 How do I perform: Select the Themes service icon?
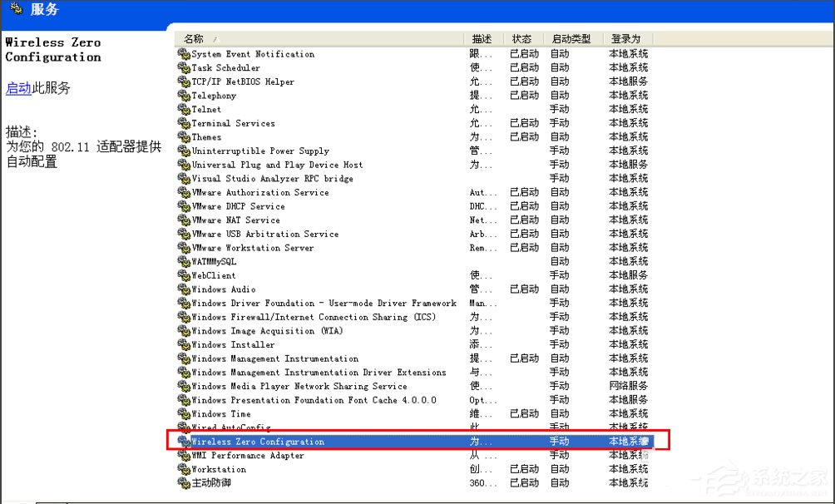coord(184,136)
